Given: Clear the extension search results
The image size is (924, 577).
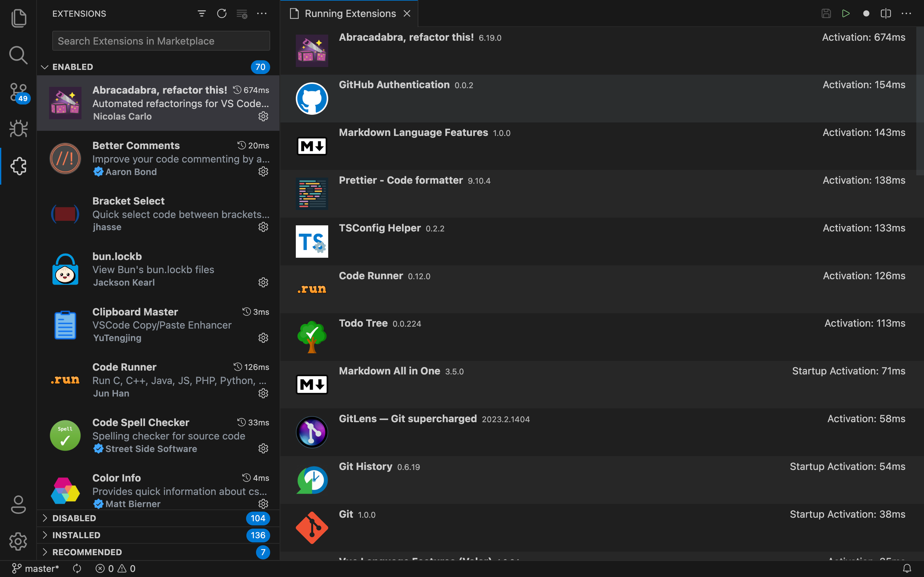Looking at the screenshot, I should (x=242, y=14).
